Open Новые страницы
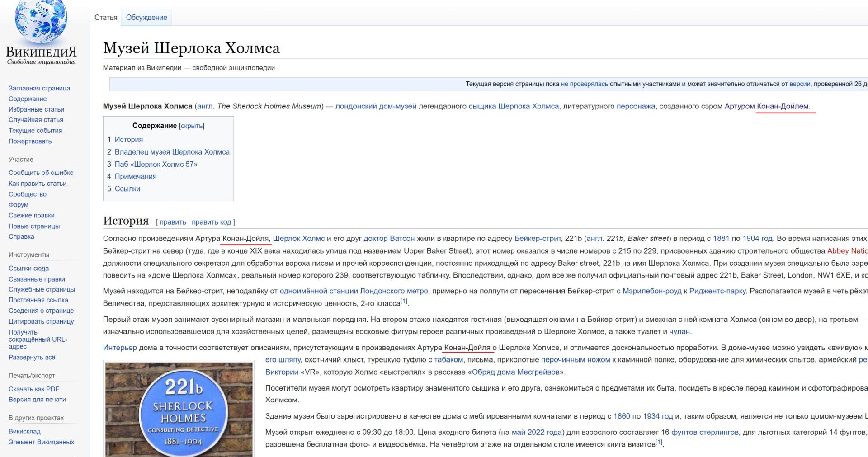The width and height of the screenshot is (868, 457). 34,226
